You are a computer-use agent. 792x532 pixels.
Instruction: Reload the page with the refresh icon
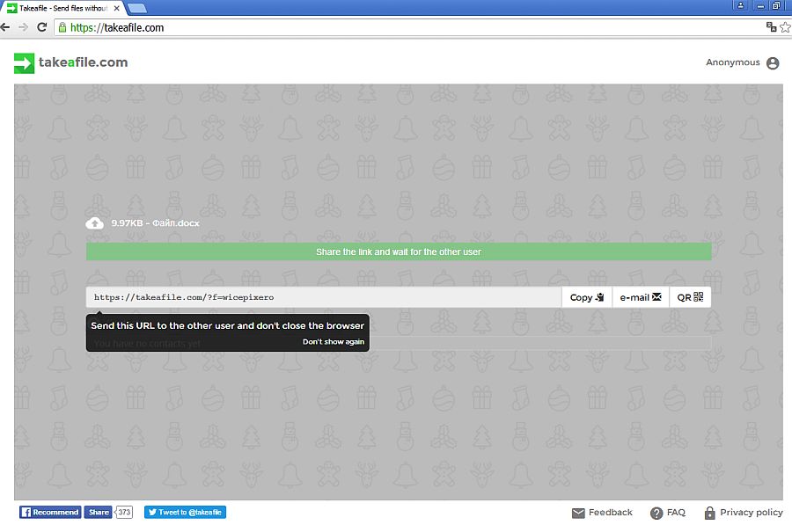pyautogui.click(x=41, y=27)
